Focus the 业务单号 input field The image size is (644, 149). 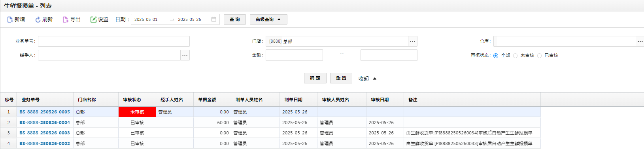point(114,41)
